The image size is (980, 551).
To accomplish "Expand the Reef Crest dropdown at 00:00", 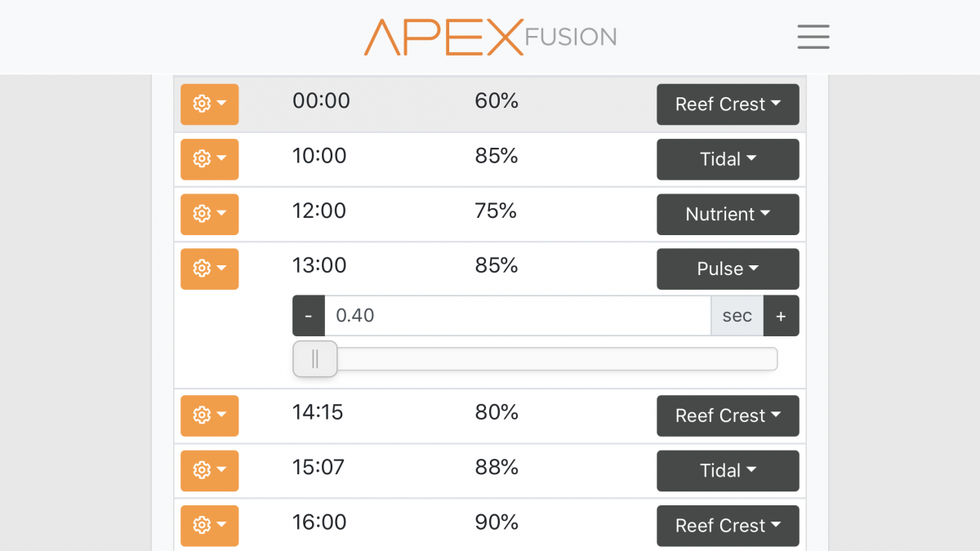I will pyautogui.click(x=728, y=104).
